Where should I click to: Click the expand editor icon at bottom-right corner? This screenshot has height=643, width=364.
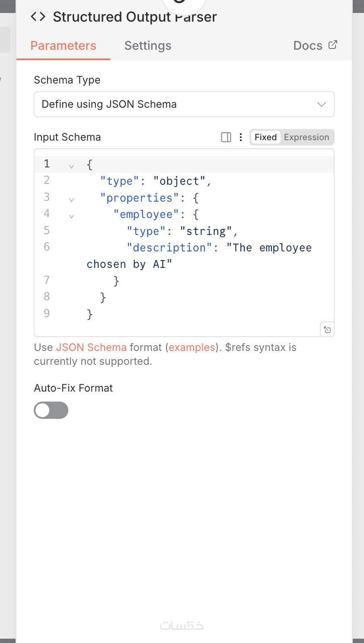[327, 330]
